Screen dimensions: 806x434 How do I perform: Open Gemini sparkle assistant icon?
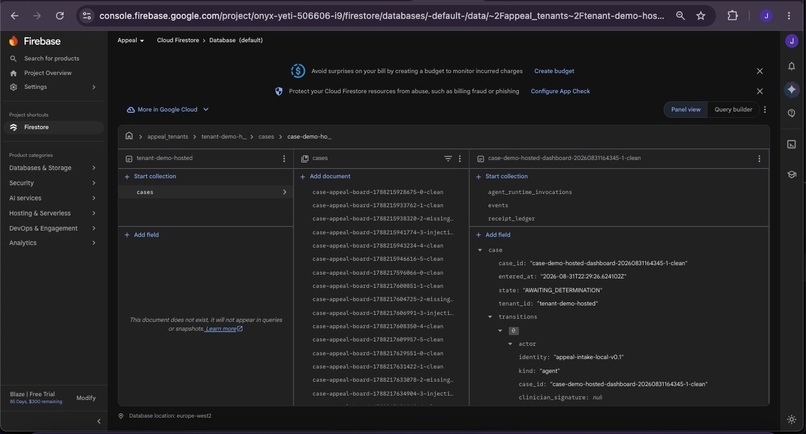click(x=792, y=89)
